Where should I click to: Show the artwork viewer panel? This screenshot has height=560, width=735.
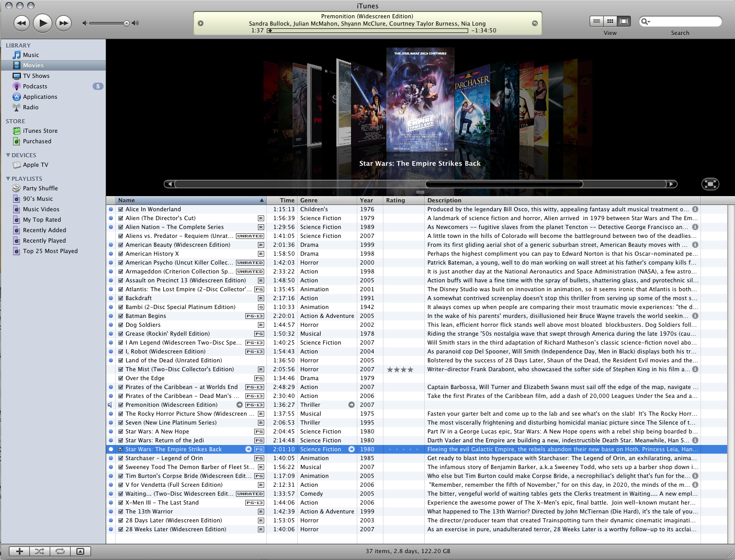coord(80,551)
